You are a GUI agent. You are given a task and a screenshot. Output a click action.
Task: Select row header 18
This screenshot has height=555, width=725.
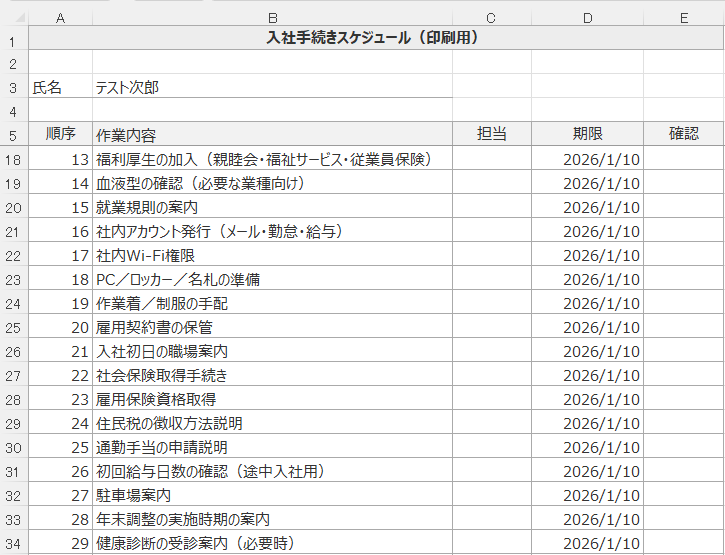tap(14, 159)
